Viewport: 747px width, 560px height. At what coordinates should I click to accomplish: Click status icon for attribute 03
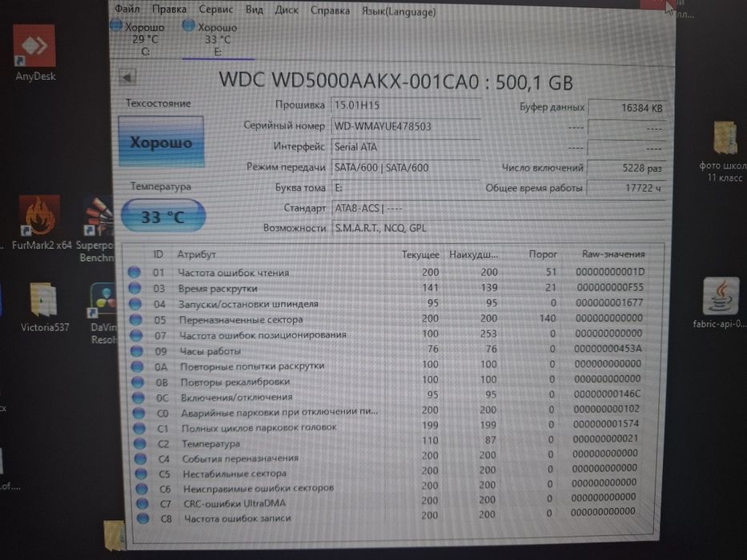point(135,288)
